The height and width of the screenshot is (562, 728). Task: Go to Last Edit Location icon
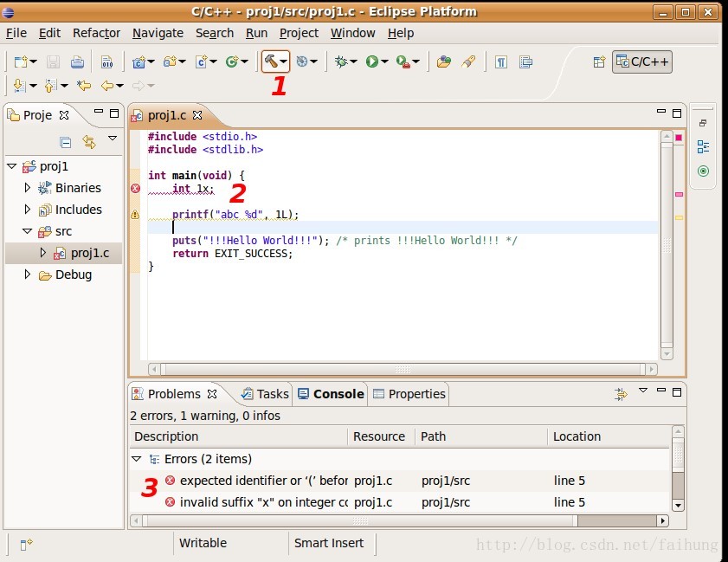[84, 86]
